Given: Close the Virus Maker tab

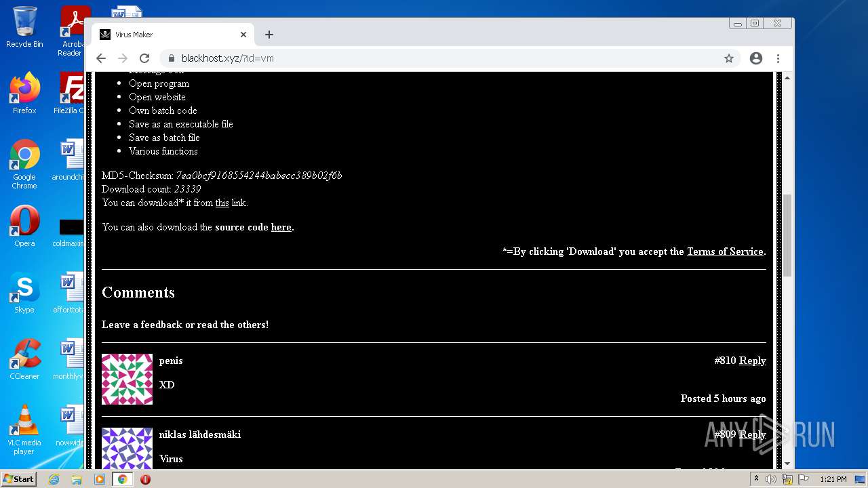Looking at the screenshot, I should (x=243, y=35).
